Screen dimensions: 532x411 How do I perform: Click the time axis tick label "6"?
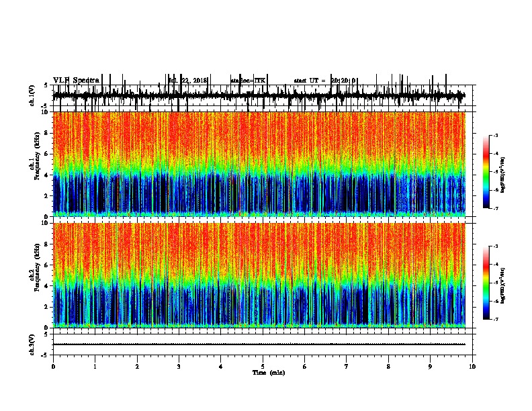coord(305,367)
